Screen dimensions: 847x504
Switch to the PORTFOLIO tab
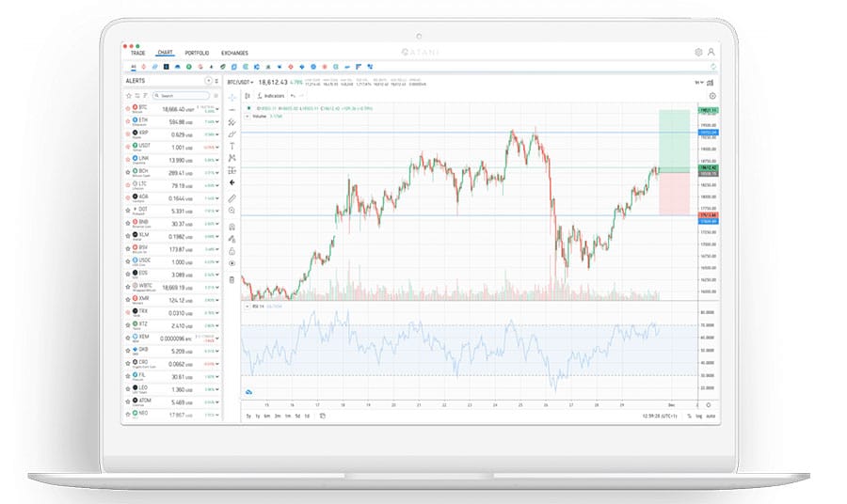197,53
